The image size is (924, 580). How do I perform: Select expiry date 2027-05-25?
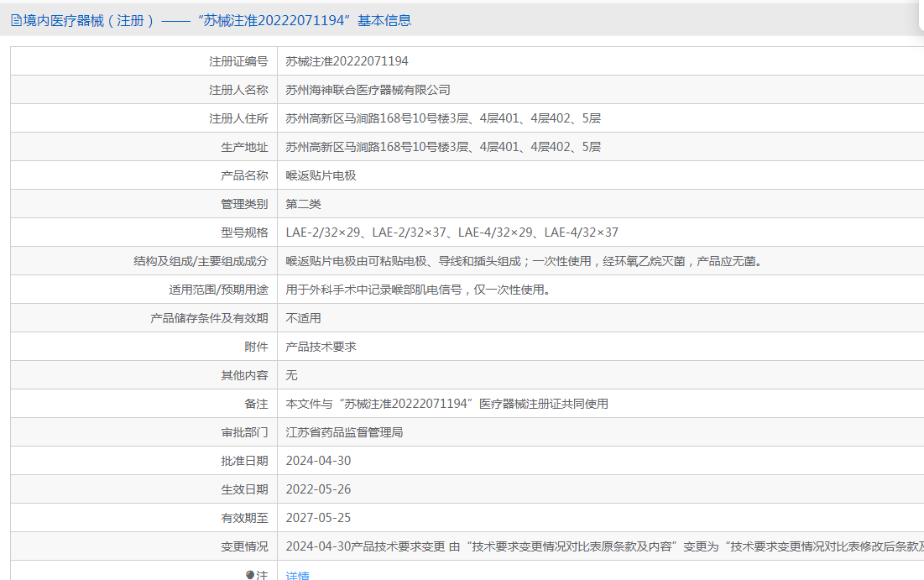tap(318, 518)
